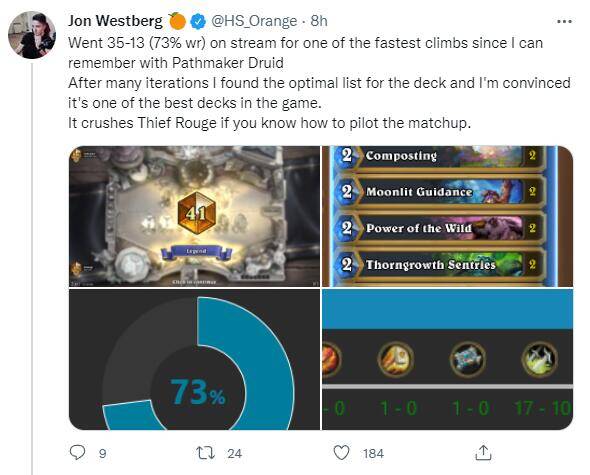Click the orange emoji next to name
The width and height of the screenshot is (590, 475).
(x=177, y=21)
